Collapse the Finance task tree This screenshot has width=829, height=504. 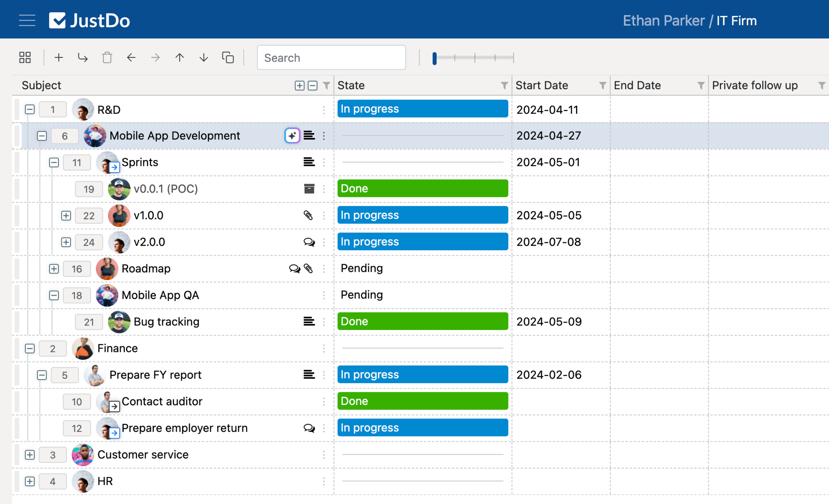(30, 348)
